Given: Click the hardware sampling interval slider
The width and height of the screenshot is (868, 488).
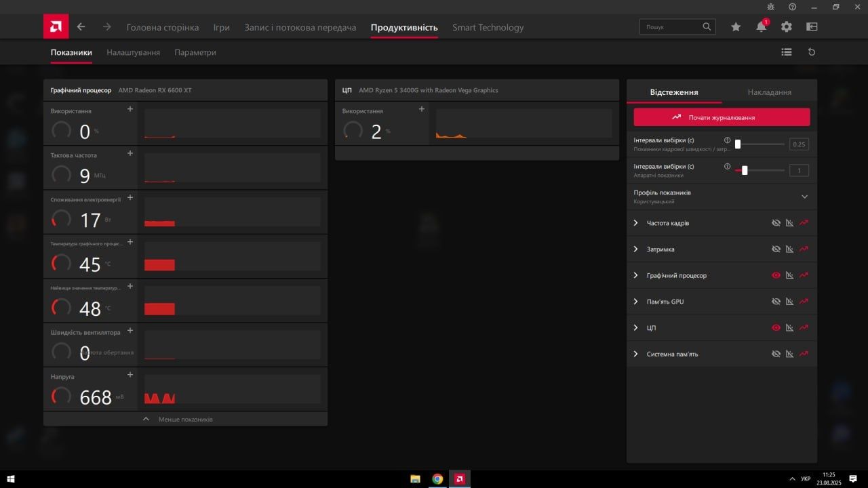Looking at the screenshot, I should 759,170.
